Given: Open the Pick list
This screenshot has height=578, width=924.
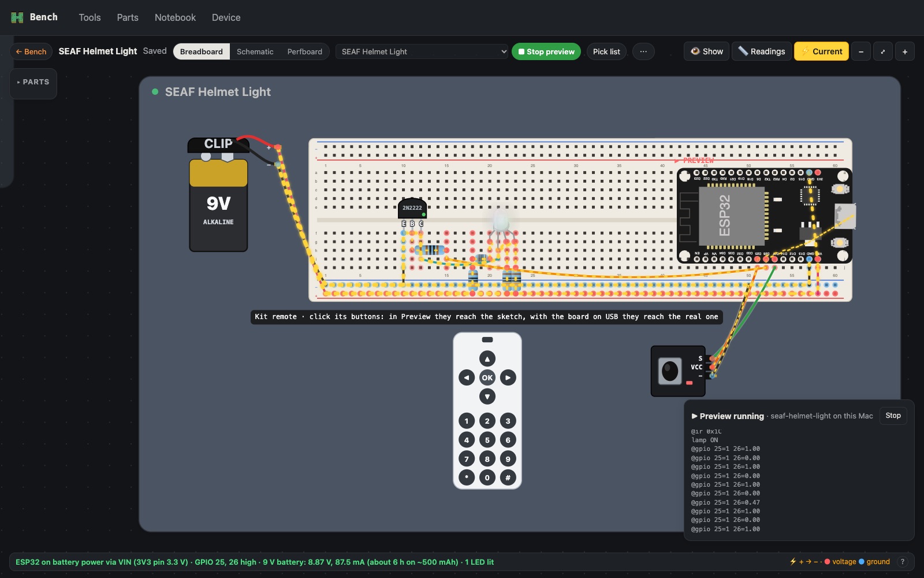Looking at the screenshot, I should click(606, 51).
